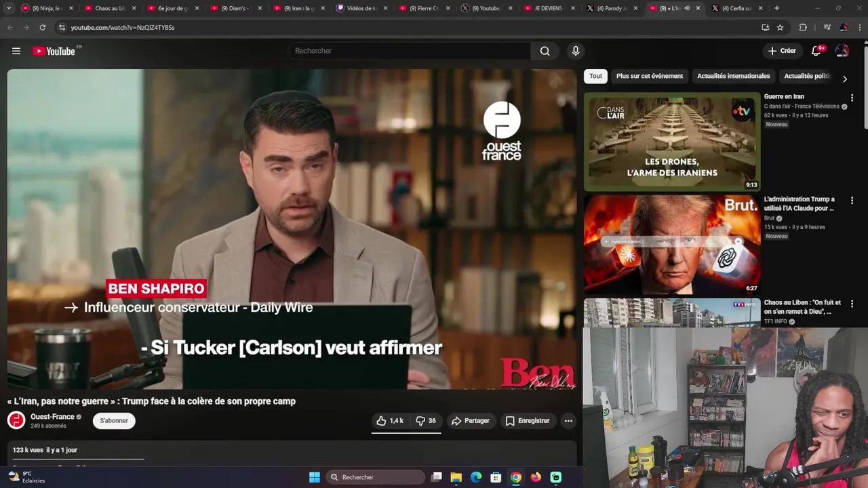Open the account avatar menu
This screenshot has height=488, width=868.
pyautogui.click(x=842, y=51)
